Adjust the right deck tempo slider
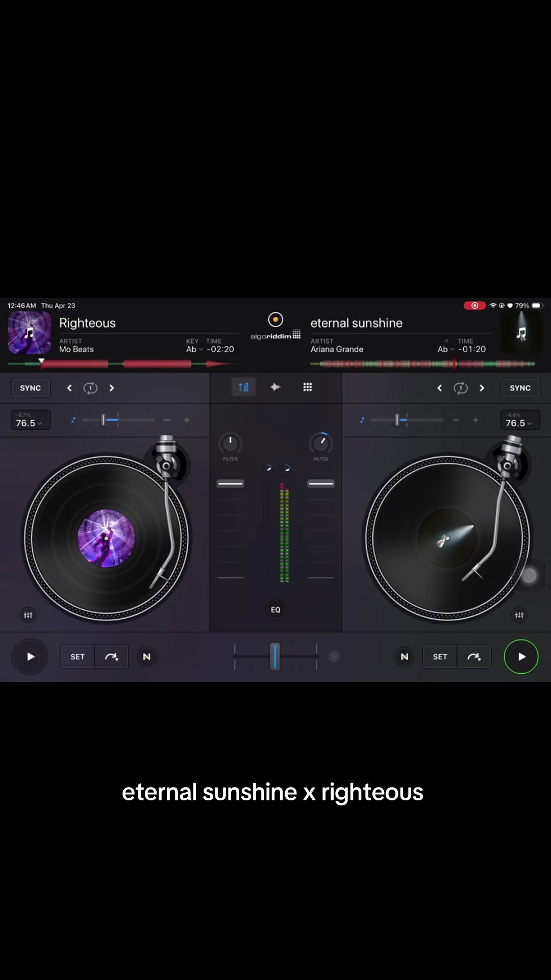The width and height of the screenshot is (551, 980). point(397,420)
